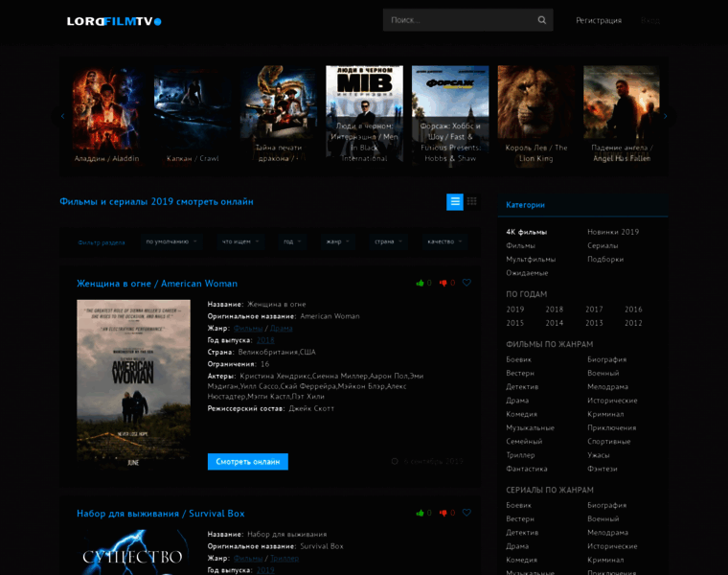The image size is (728, 575).
Task: Select year 2012 in 'По годам'
Action: pos(633,323)
